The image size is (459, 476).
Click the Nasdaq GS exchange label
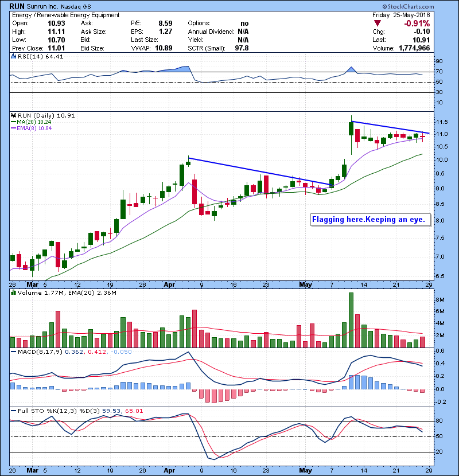point(76,7)
